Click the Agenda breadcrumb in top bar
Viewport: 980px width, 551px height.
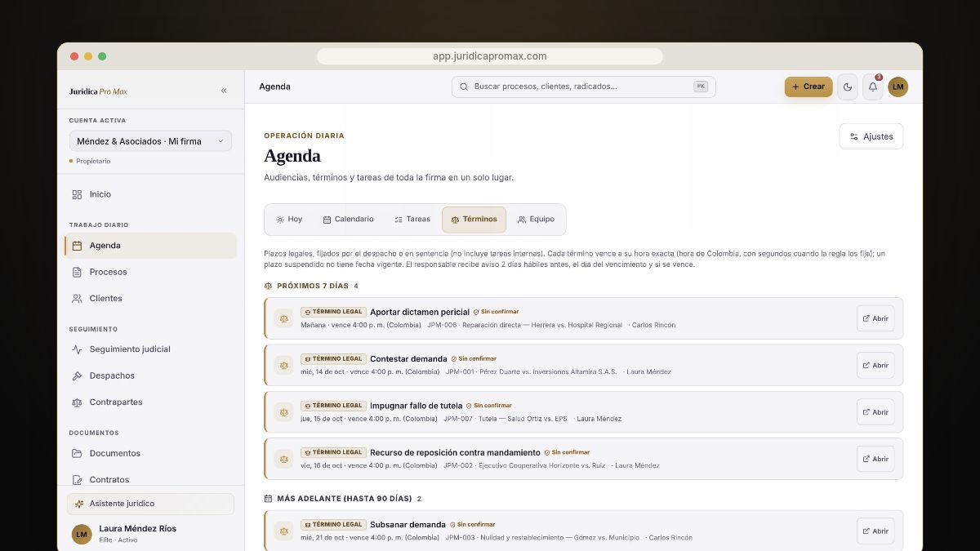[x=274, y=87]
